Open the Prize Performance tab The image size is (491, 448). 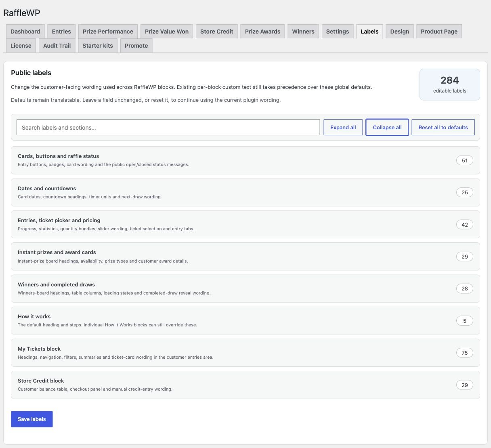tap(108, 32)
